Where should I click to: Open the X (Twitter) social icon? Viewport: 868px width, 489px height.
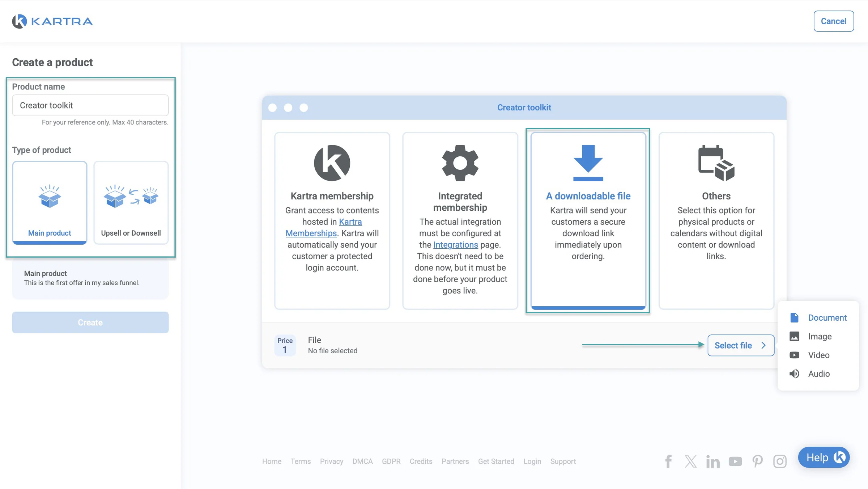coord(691,461)
